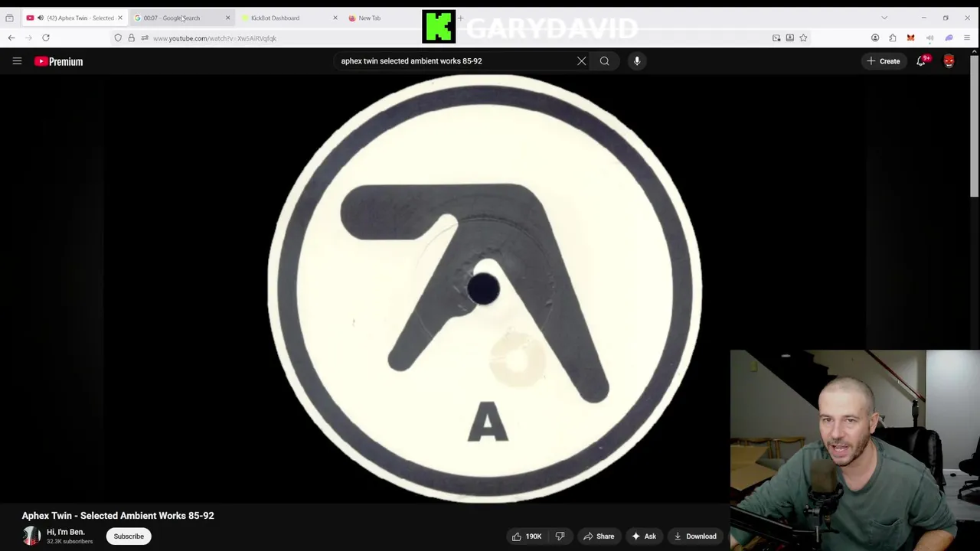The width and height of the screenshot is (980, 551).
Task: Open Firefox View in the tab bar
Action: 9,18
